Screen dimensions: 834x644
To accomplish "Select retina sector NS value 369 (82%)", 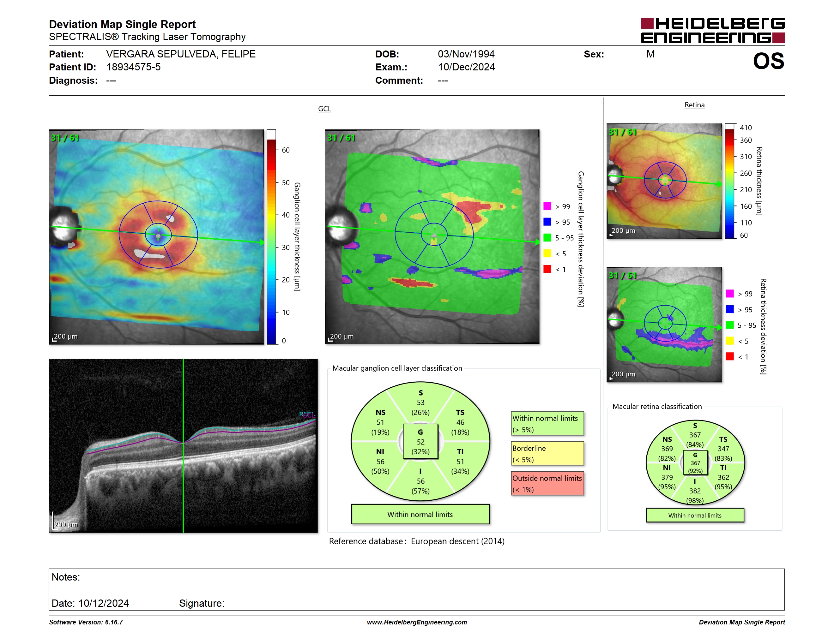I will point(667,449).
